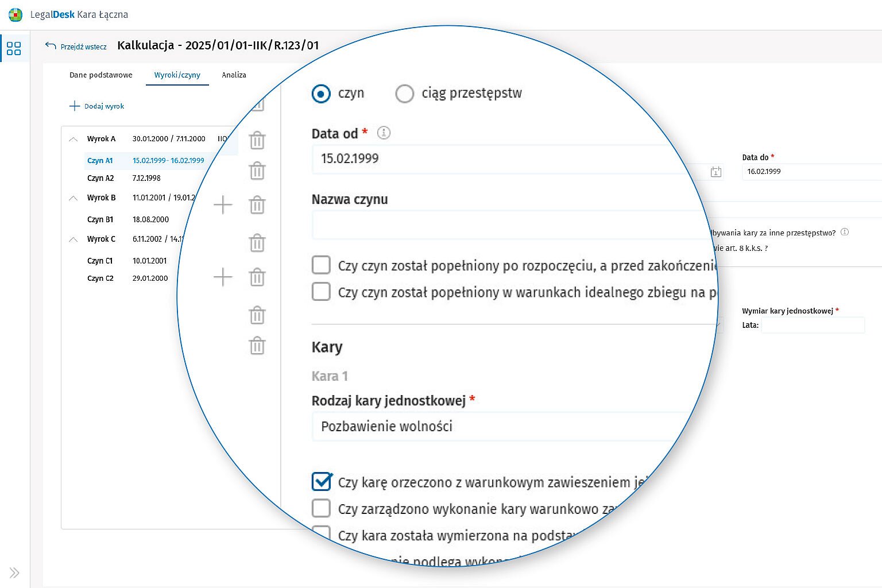The image size is (882, 588).
Task: Click info icon after 'inne przestępstwo?' text
Action: (x=845, y=233)
